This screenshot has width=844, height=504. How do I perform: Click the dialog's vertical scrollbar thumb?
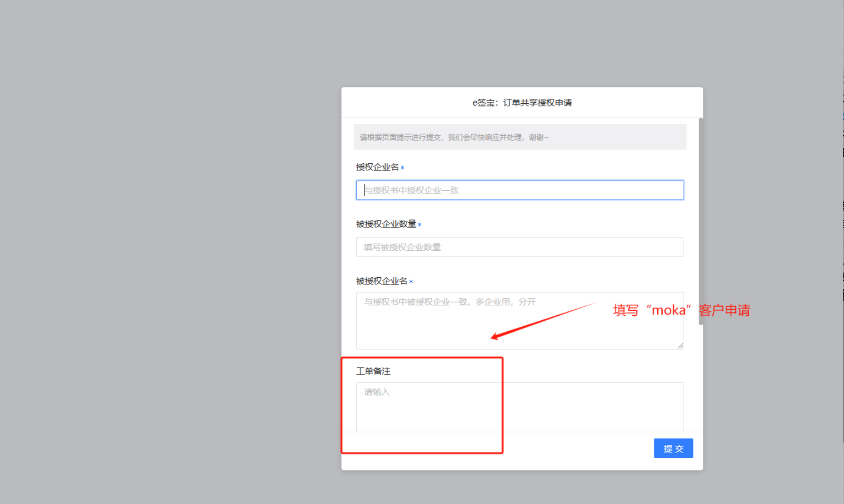pos(701,221)
